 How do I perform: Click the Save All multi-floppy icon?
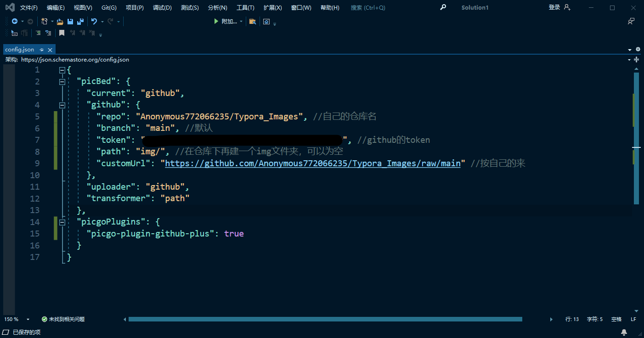[x=80, y=22]
